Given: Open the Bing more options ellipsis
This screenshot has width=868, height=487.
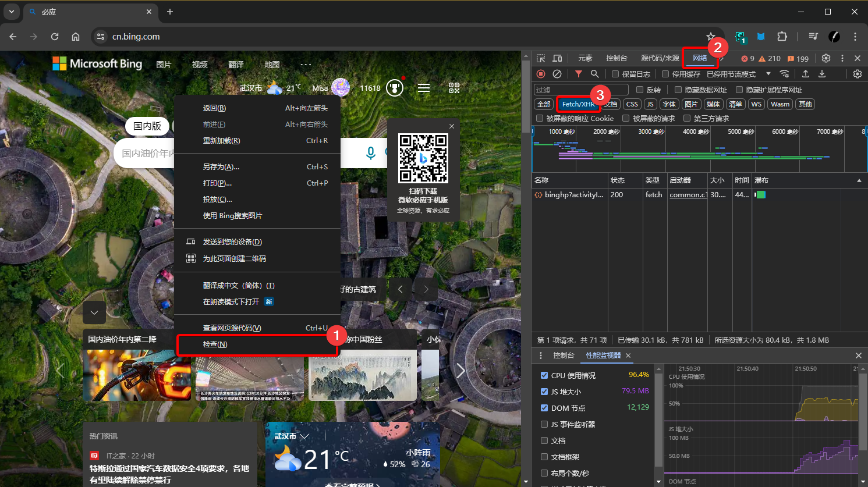Looking at the screenshot, I should click(306, 65).
